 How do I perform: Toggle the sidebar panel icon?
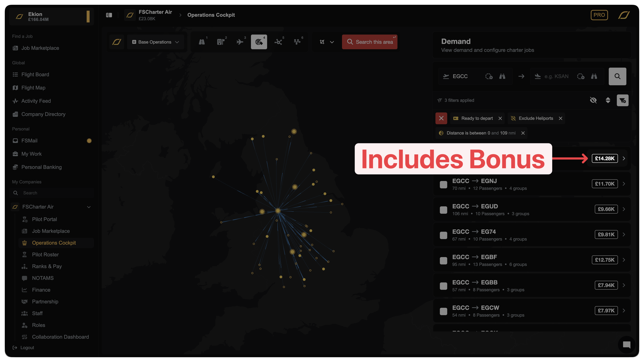tap(109, 15)
